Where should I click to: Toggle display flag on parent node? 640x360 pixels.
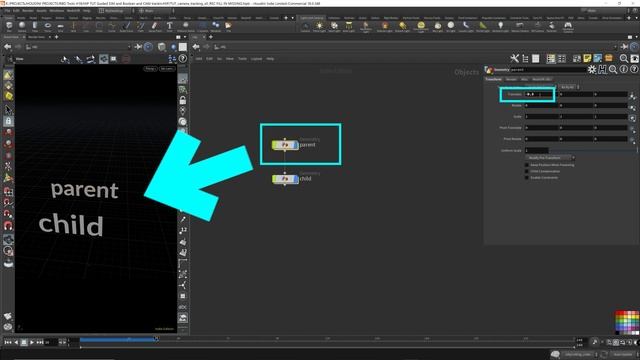(296, 145)
